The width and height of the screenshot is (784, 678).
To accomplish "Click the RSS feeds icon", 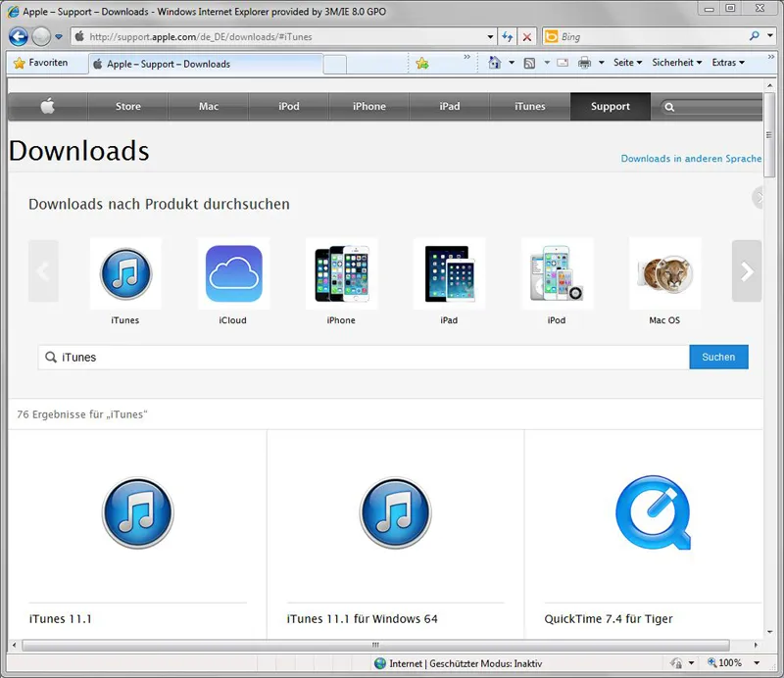I will [x=529, y=63].
